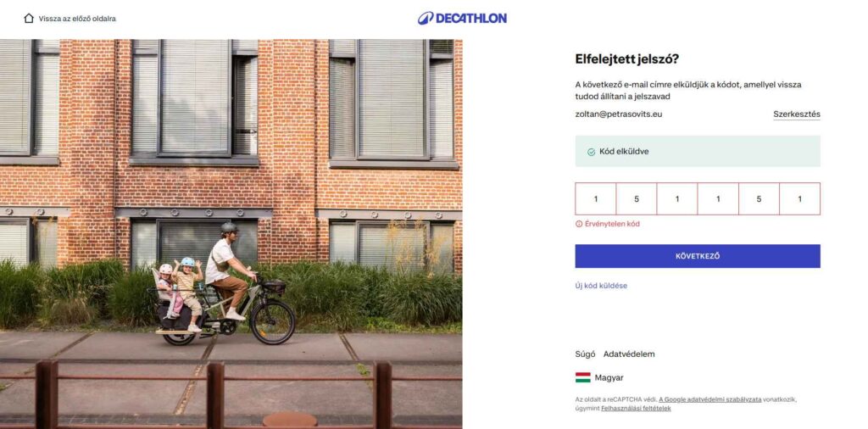The image size is (868, 429).
Task: Open the Súgó help link
Action: tap(585, 354)
